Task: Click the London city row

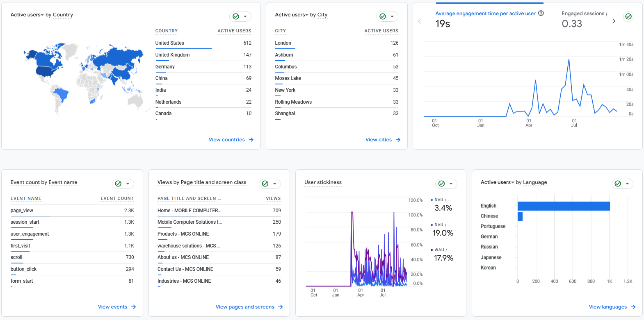Action: 337,43
